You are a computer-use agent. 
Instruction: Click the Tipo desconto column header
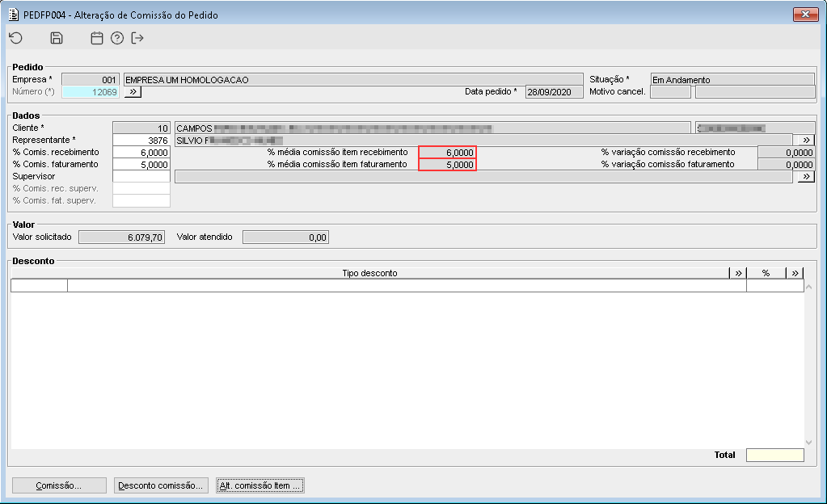(x=369, y=273)
